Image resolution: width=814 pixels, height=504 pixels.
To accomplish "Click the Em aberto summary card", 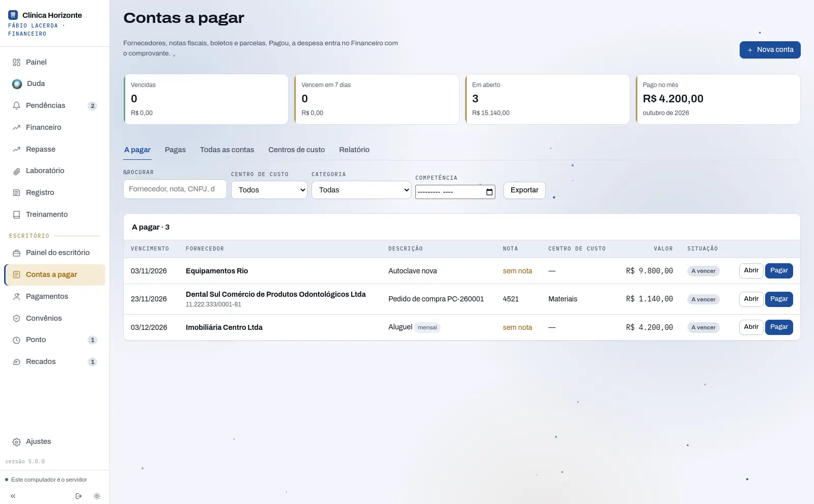I will point(547,99).
